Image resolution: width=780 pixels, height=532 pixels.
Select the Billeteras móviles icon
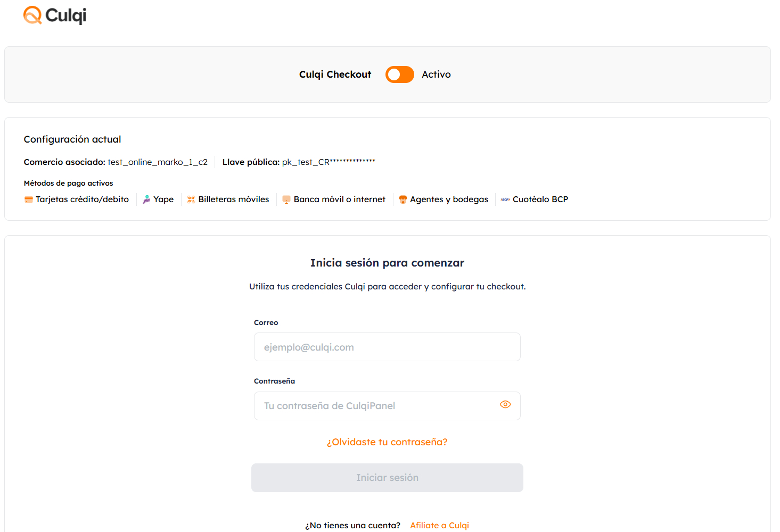190,199
